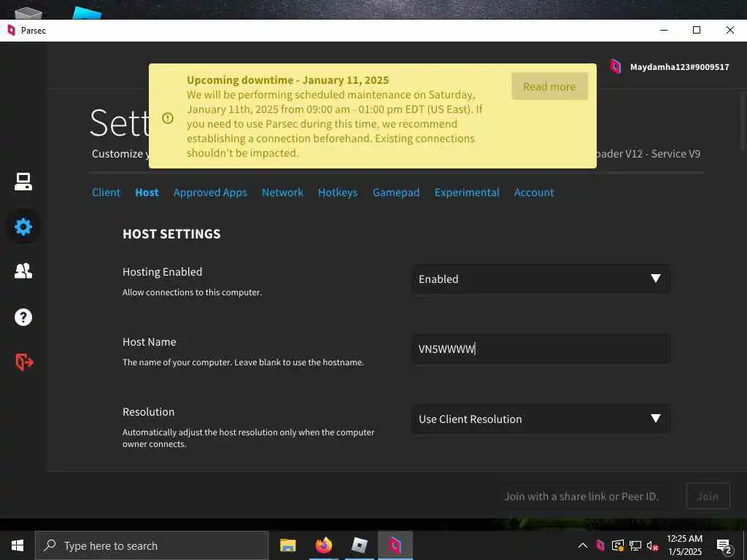Click the Maydamha123#9009517 username
This screenshot has width=747, height=560.
(679, 67)
